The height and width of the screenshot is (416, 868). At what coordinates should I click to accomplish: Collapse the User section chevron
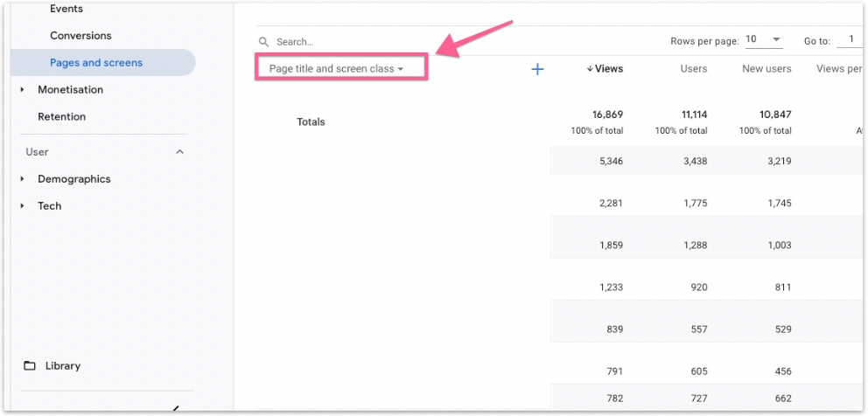(x=180, y=152)
